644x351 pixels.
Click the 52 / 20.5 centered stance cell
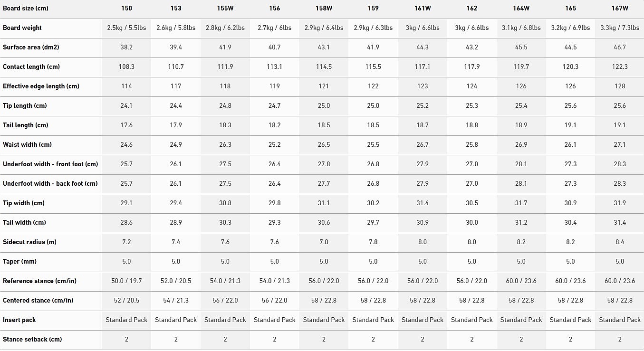(126, 301)
